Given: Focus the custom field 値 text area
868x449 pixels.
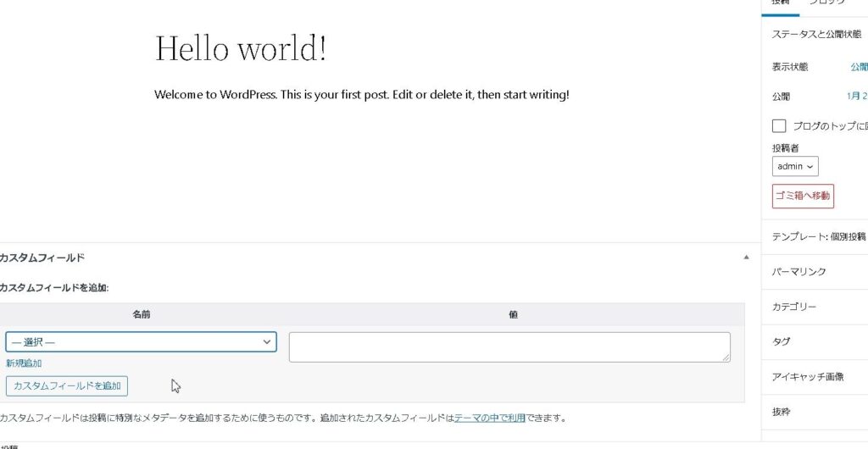Looking at the screenshot, I should [509, 346].
